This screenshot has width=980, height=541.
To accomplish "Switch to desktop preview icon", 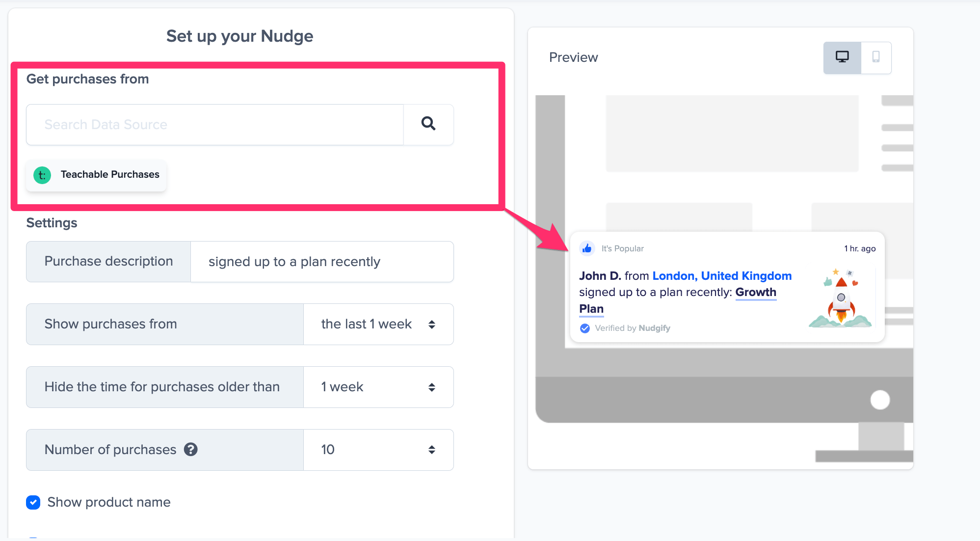I will click(842, 57).
